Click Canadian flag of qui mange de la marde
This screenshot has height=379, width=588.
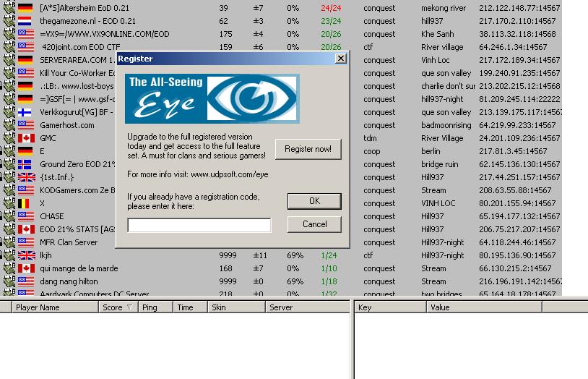point(25,268)
